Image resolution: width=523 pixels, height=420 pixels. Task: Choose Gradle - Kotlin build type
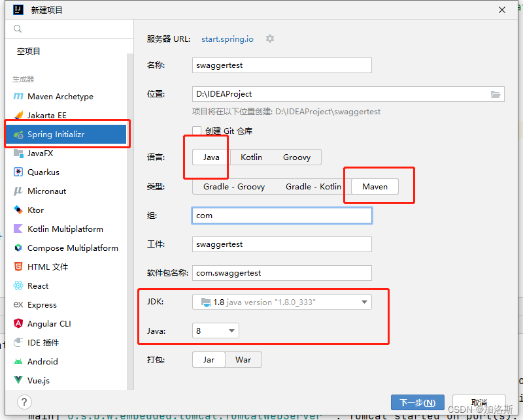pos(313,187)
